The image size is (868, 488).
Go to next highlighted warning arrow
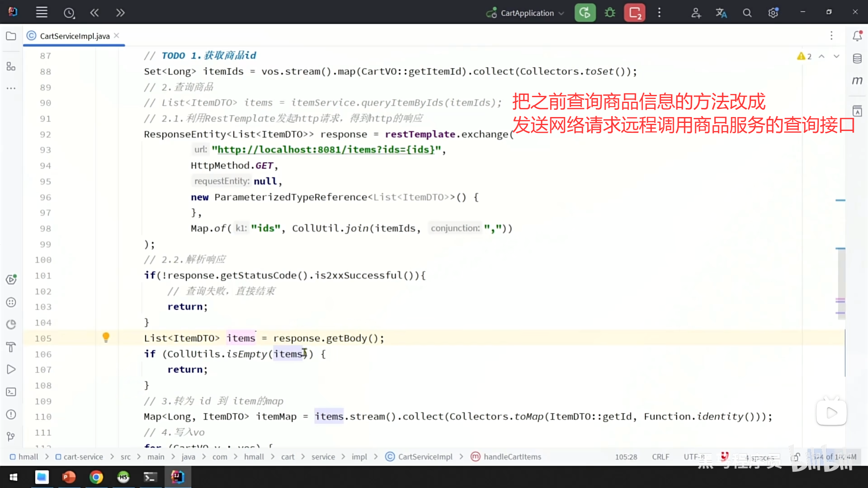[x=836, y=56]
